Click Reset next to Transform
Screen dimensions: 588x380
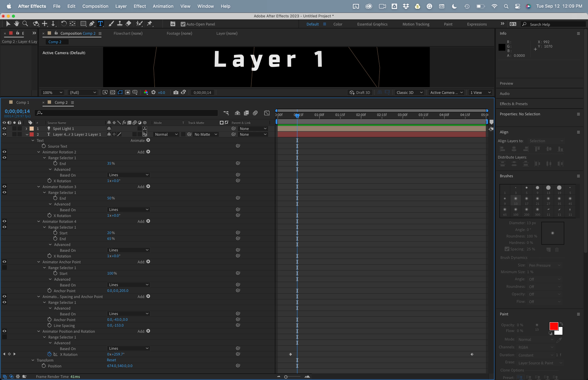coord(111,360)
